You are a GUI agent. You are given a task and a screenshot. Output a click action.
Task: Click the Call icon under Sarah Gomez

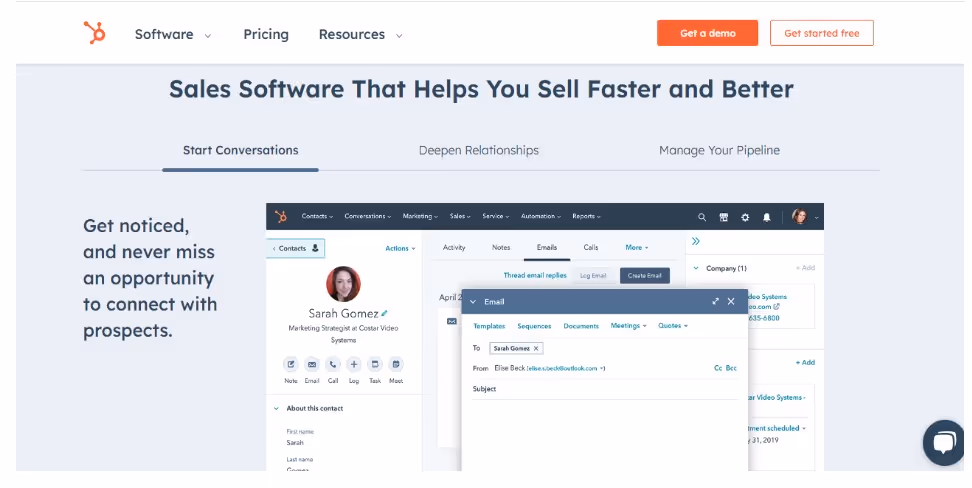(x=333, y=365)
